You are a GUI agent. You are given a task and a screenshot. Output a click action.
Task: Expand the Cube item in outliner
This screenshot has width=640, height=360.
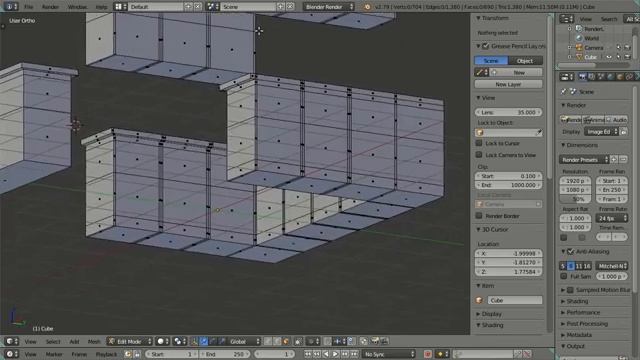click(570, 57)
